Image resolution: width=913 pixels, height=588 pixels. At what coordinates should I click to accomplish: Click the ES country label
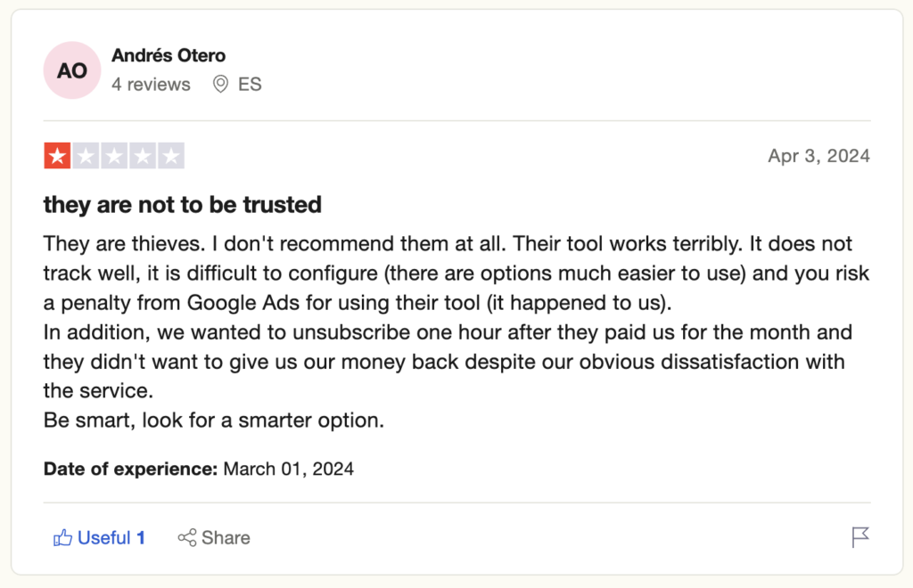point(250,85)
